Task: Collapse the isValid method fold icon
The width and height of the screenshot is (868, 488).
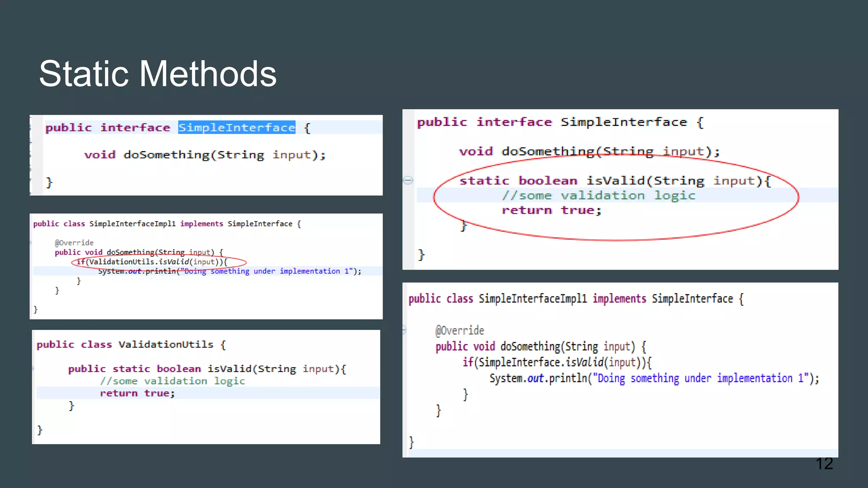Action: point(408,180)
